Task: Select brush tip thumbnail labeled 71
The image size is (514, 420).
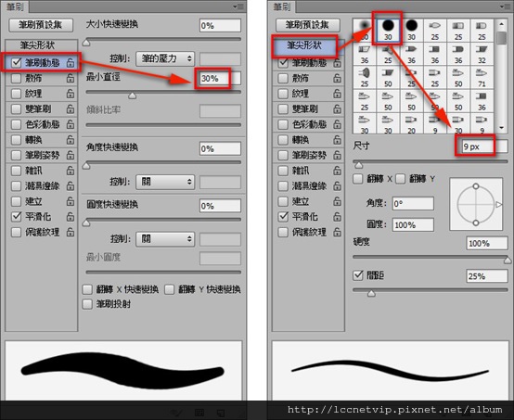Action: (x=482, y=78)
